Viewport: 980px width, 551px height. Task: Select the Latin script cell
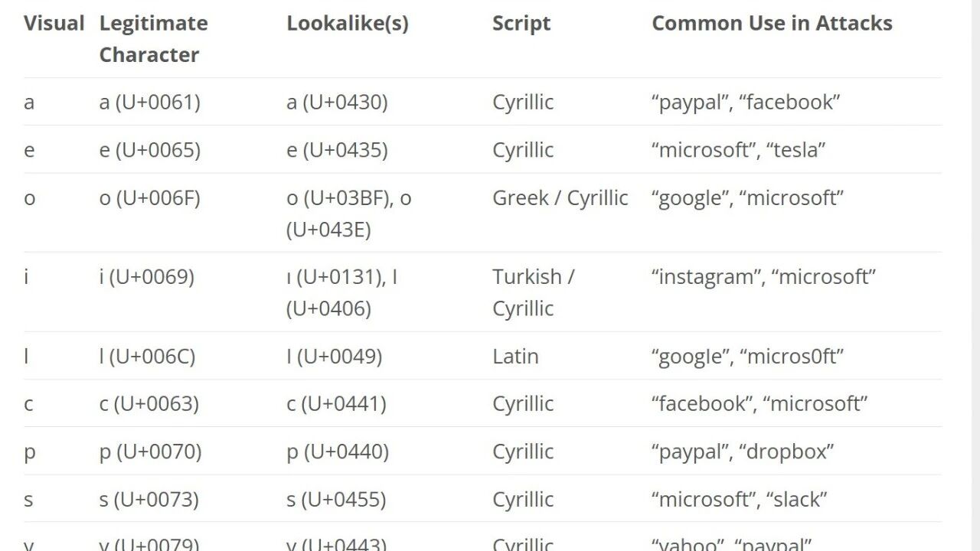(515, 356)
